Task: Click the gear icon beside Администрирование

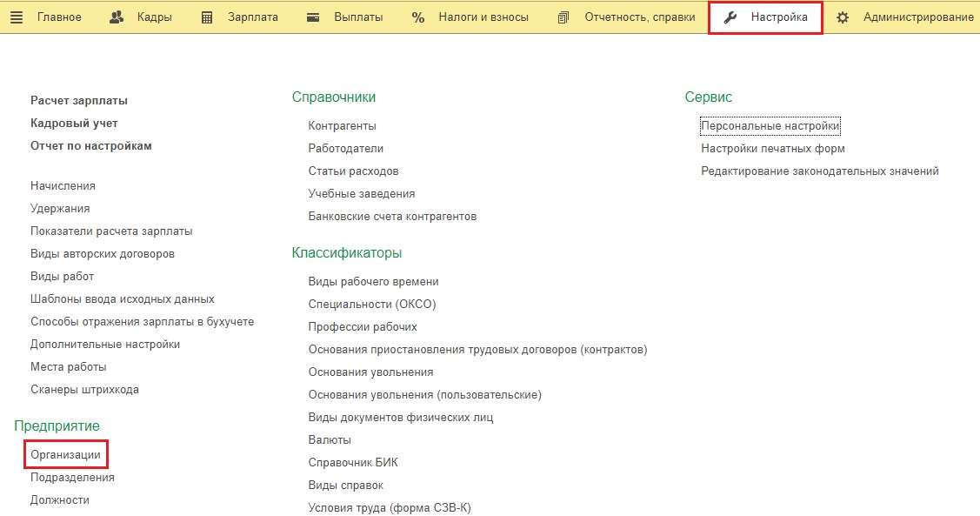Action: coord(843,17)
